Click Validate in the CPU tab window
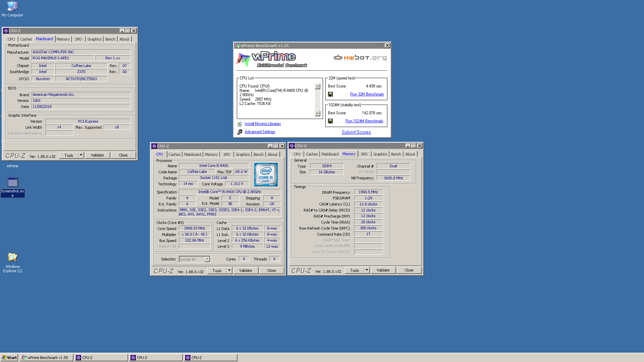This screenshot has height=362, width=644. point(246,270)
